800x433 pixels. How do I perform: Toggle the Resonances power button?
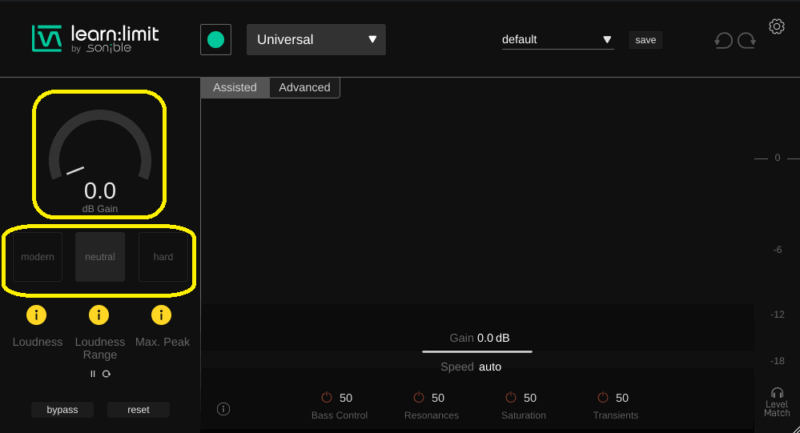[x=418, y=398]
